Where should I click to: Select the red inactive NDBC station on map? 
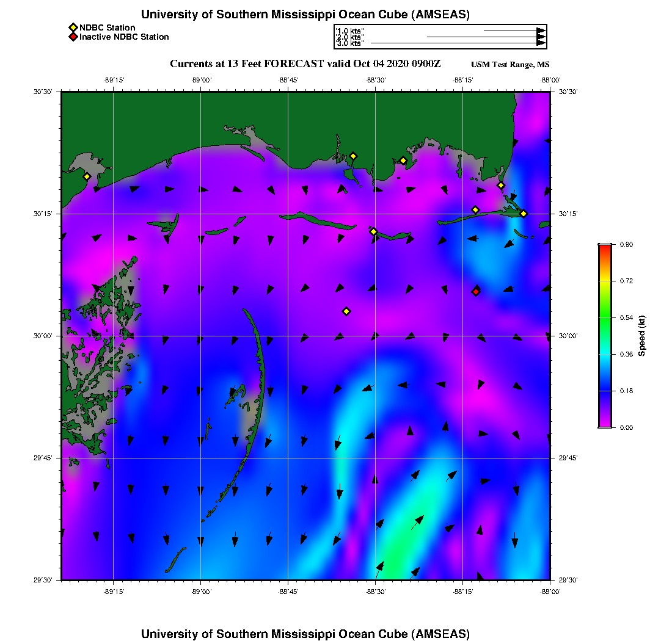pos(476,292)
